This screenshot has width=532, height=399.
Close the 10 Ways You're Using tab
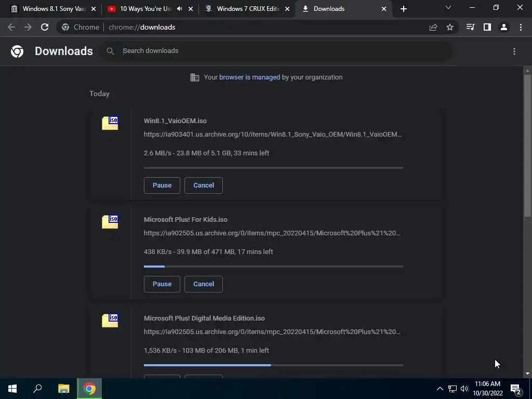(191, 9)
